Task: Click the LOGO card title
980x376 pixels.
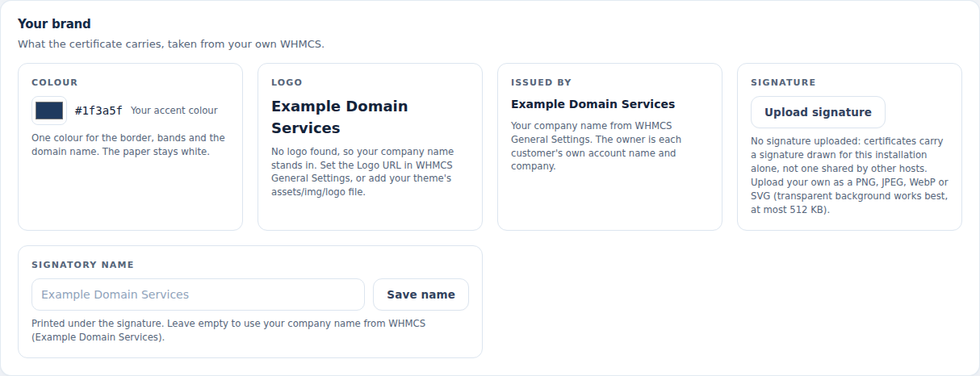Action: pyautogui.click(x=287, y=82)
